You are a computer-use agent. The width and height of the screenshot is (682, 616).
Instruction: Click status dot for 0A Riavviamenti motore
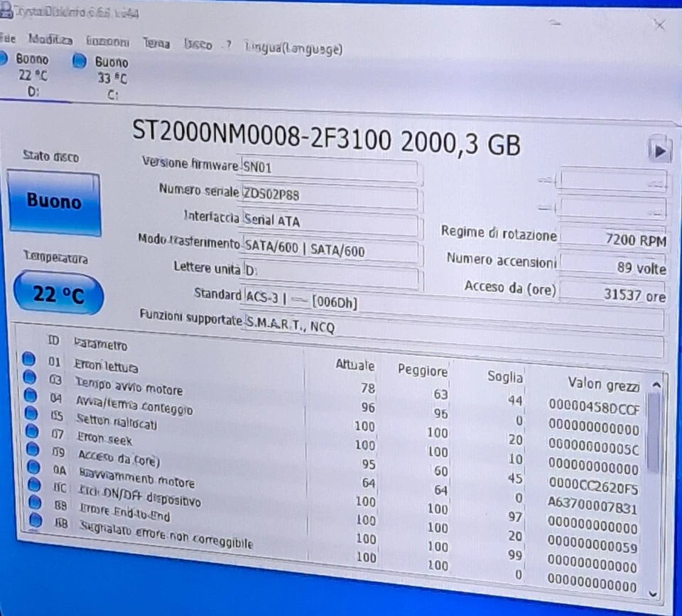point(34,466)
